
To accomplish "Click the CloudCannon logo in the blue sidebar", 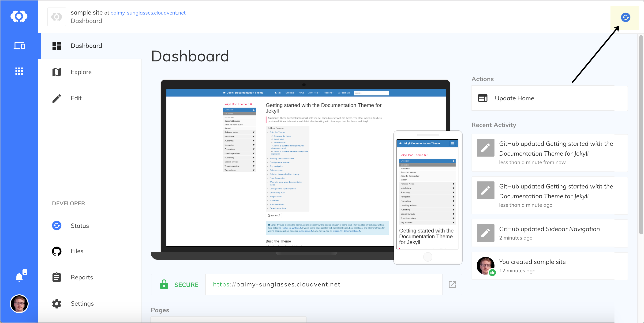I will coord(19,16).
